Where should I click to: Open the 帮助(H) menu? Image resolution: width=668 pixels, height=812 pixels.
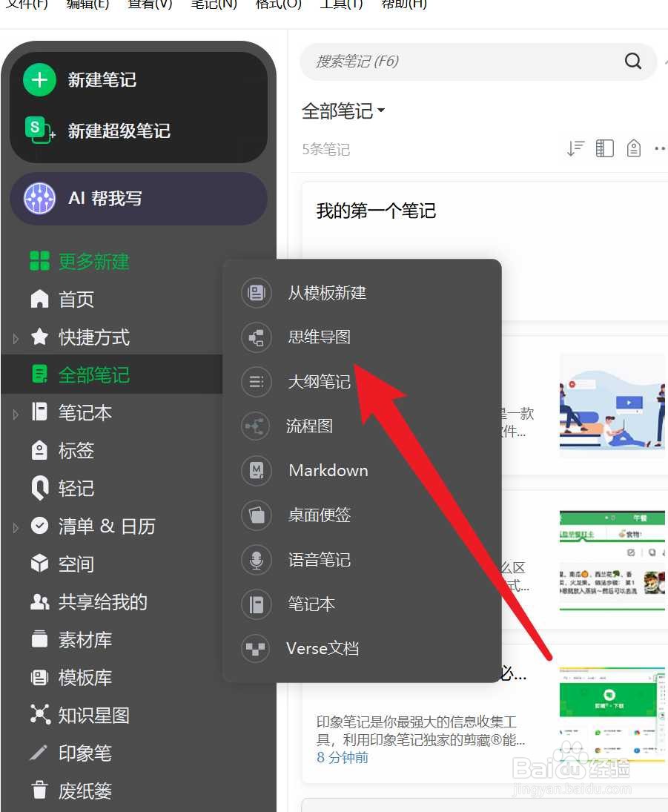pyautogui.click(x=404, y=4)
